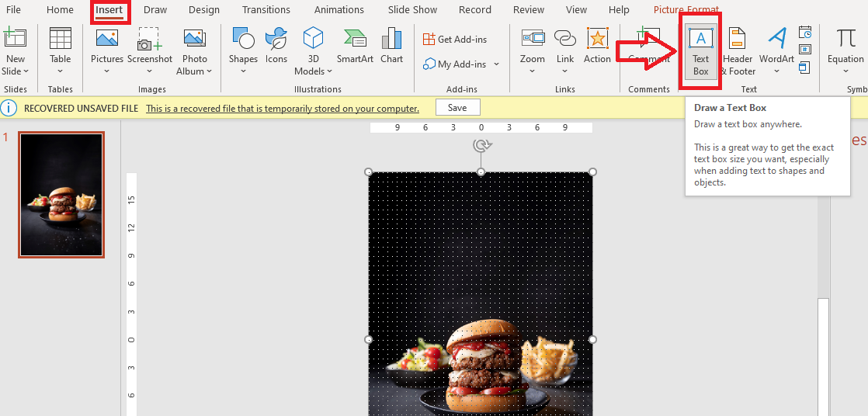Go to the Review tab
This screenshot has height=416, width=868.
click(x=530, y=10)
